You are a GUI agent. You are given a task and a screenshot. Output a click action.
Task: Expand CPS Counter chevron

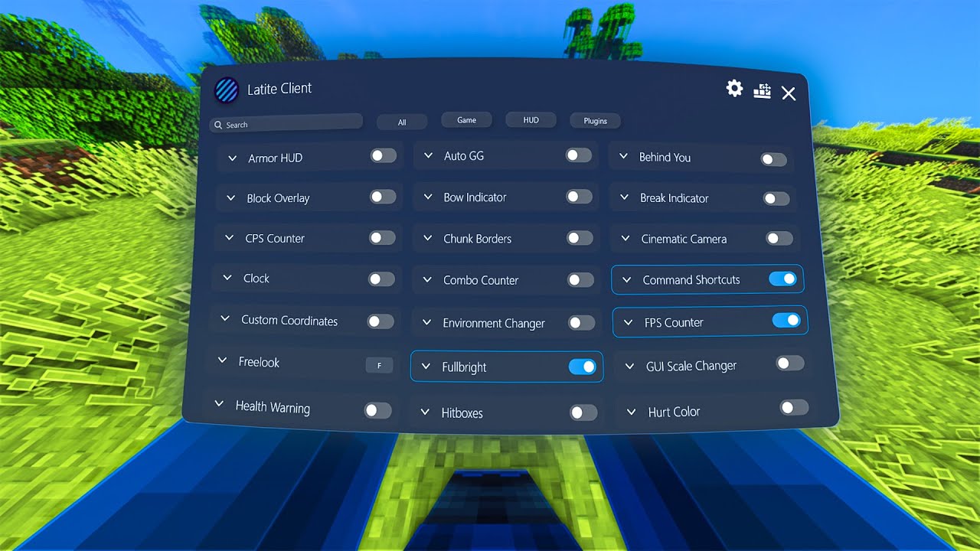(x=229, y=238)
